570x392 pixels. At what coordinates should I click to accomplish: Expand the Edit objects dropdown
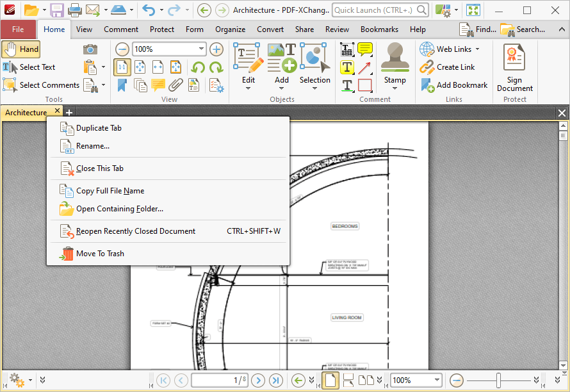pos(248,89)
